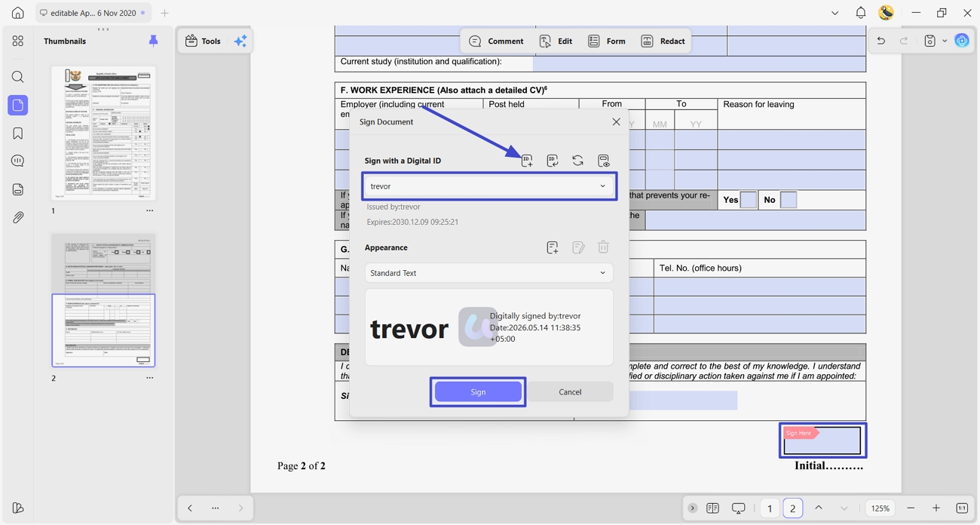Refresh the Digital ID list
980x525 pixels.
(577, 161)
